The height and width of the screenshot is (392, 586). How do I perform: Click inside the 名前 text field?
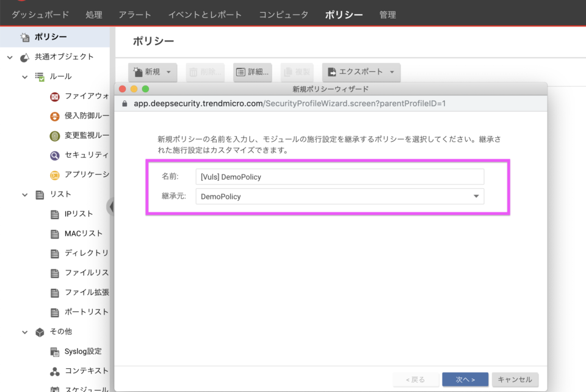[x=339, y=176]
